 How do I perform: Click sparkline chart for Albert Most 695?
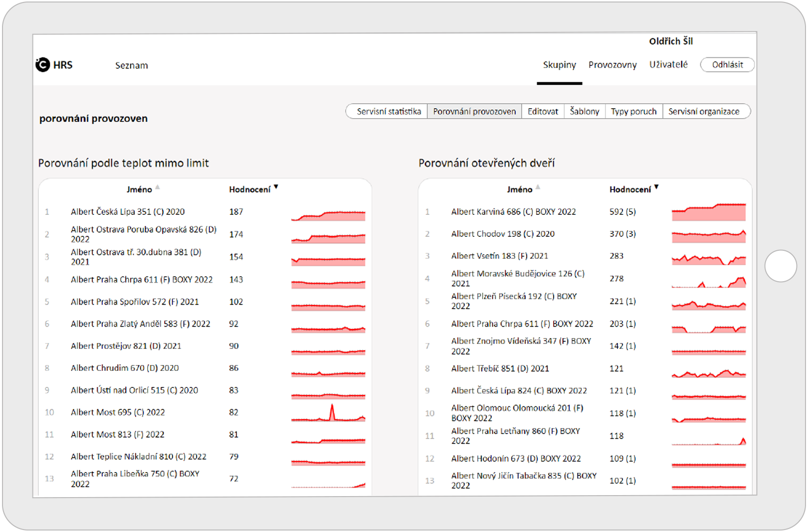click(x=328, y=413)
